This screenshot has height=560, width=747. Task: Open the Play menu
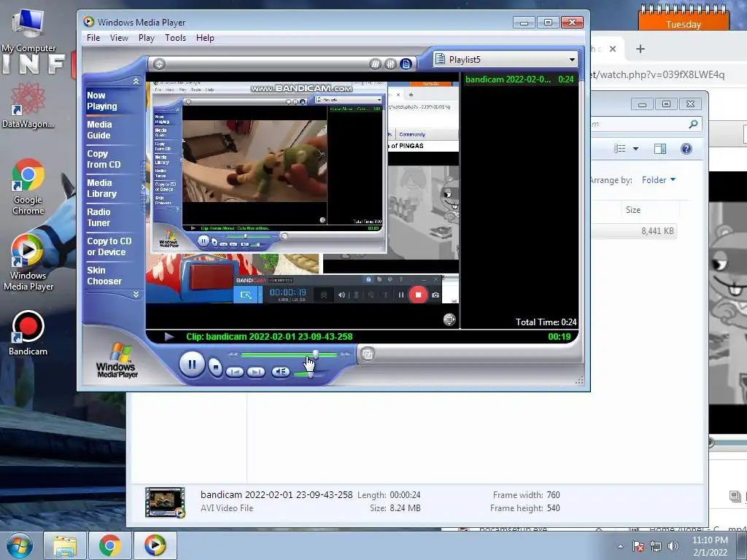146,38
